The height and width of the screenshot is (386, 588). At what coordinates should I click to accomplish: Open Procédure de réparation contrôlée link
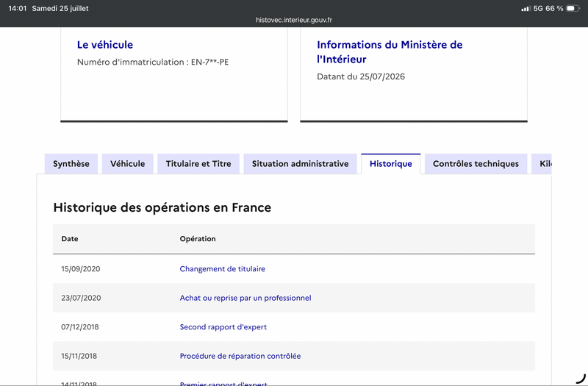(240, 356)
